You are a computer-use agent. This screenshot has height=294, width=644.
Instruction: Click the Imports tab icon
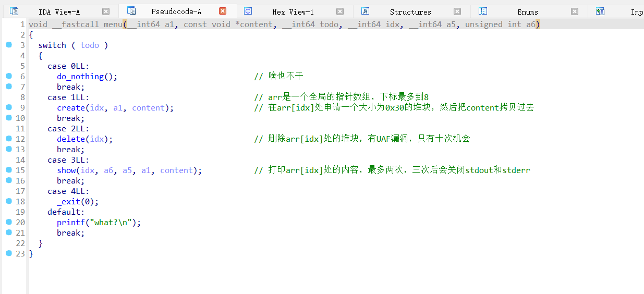point(600,11)
